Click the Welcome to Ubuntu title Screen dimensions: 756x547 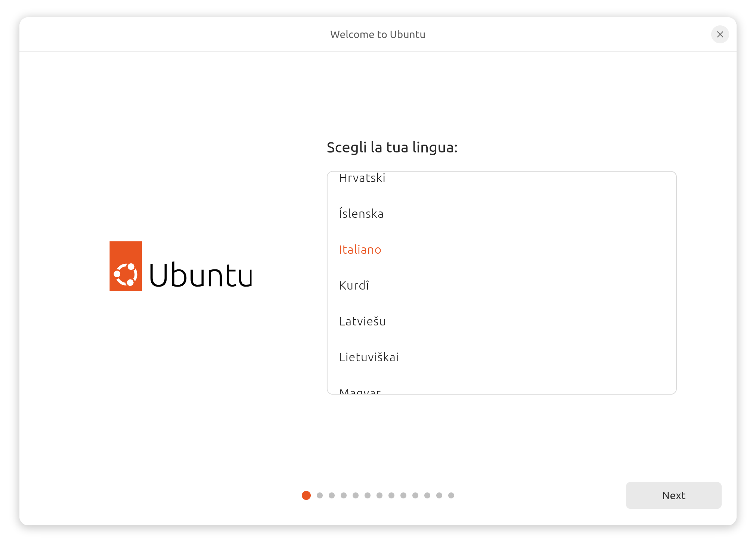click(x=378, y=34)
